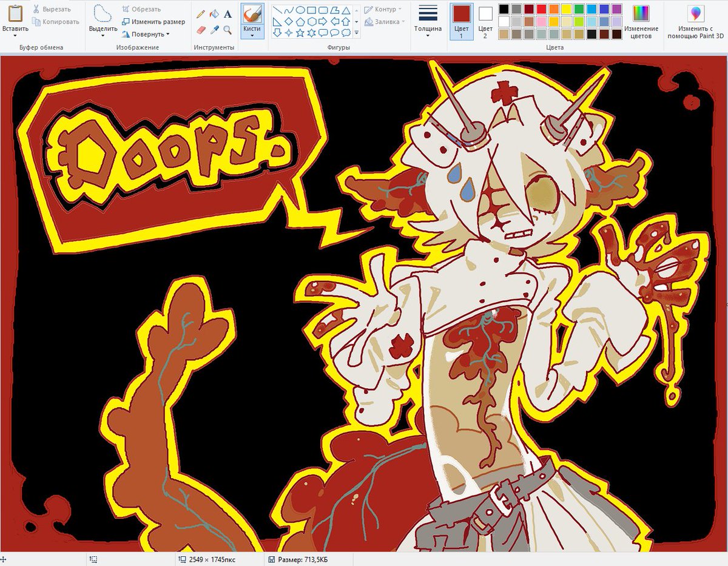728x566 pixels.
Task: Pick the dark red palette swatch
Action: point(528,9)
